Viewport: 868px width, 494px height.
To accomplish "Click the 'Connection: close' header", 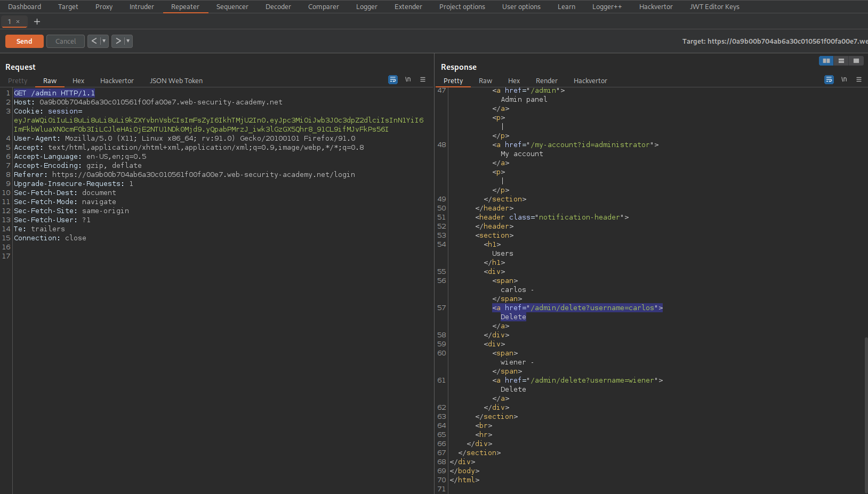I will click(50, 238).
